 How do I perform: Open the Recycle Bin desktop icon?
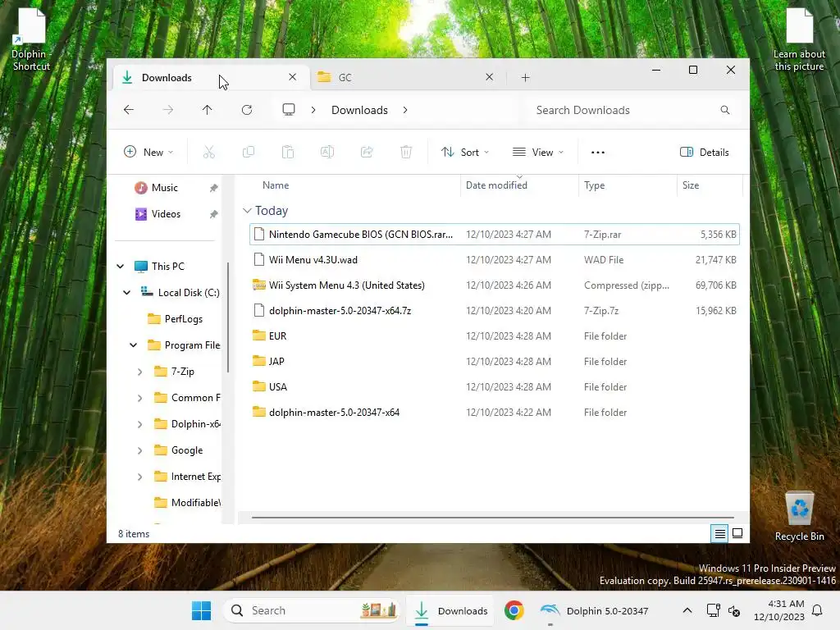click(x=799, y=517)
